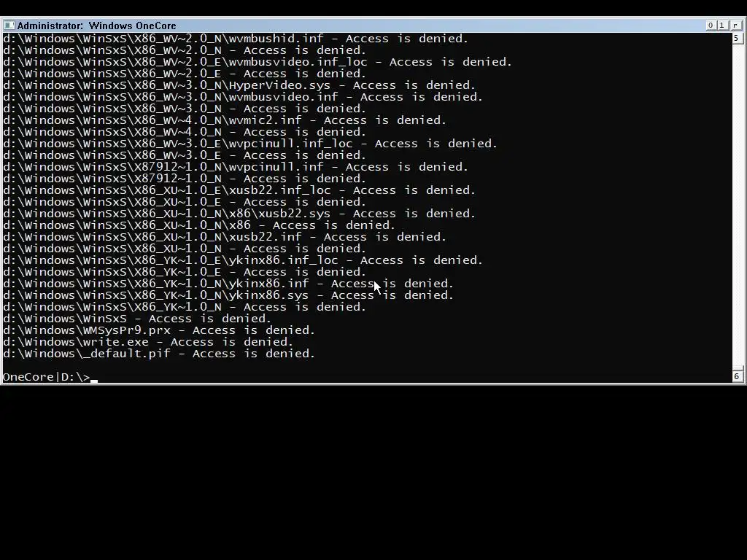
Task: Close console with the 'r' title button
Action: [735, 26]
